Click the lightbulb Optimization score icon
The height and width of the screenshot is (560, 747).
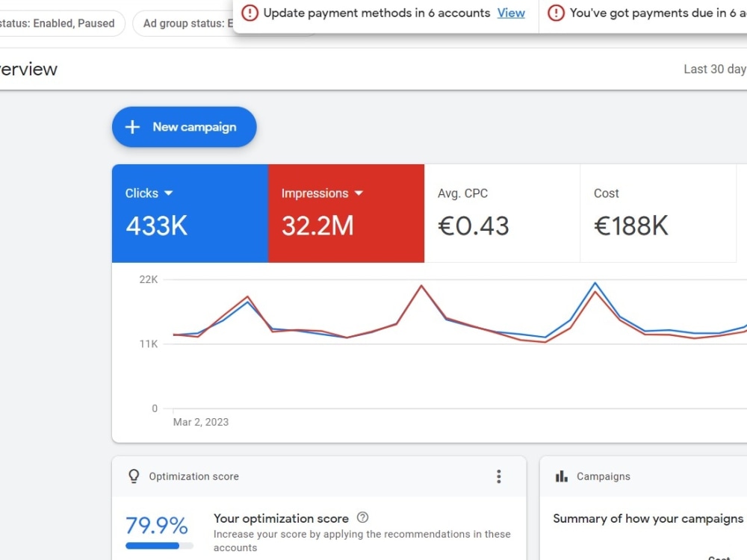coord(134,476)
